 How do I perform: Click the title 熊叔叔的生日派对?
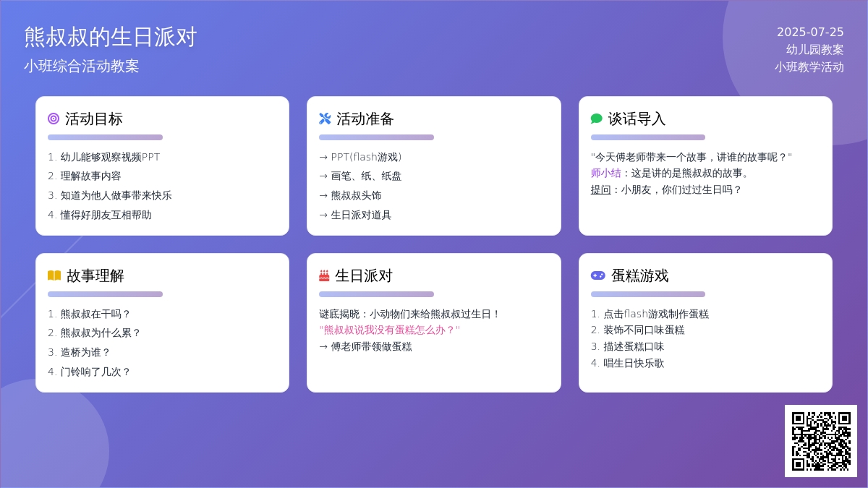111,37
